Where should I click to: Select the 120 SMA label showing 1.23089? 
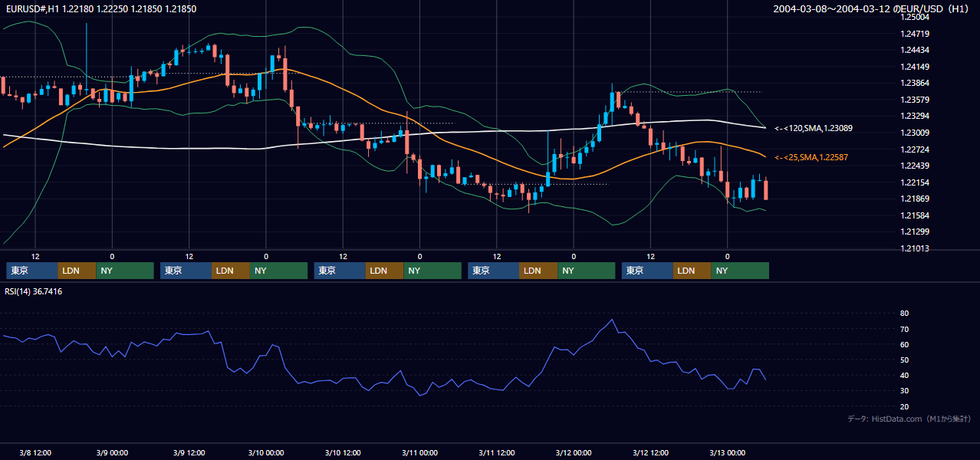point(814,128)
